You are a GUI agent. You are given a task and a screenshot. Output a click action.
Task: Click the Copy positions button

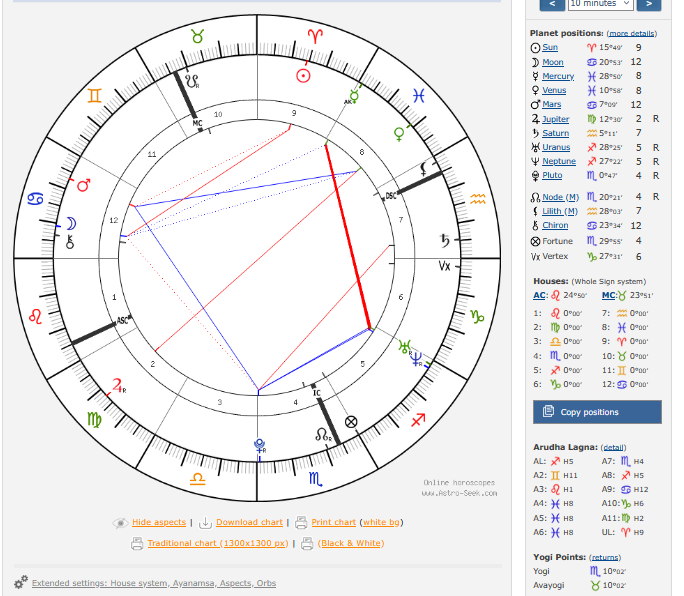coord(597,412)
